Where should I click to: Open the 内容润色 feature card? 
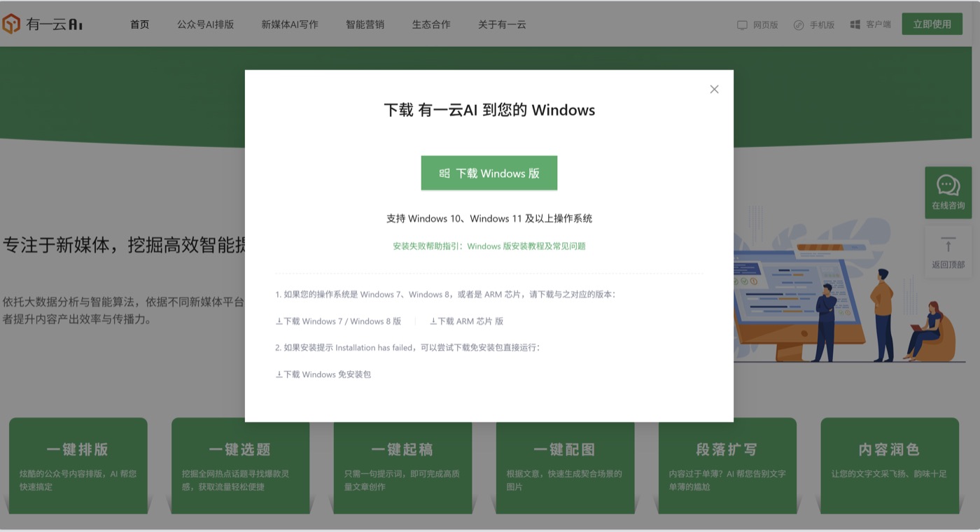point(890,465)
